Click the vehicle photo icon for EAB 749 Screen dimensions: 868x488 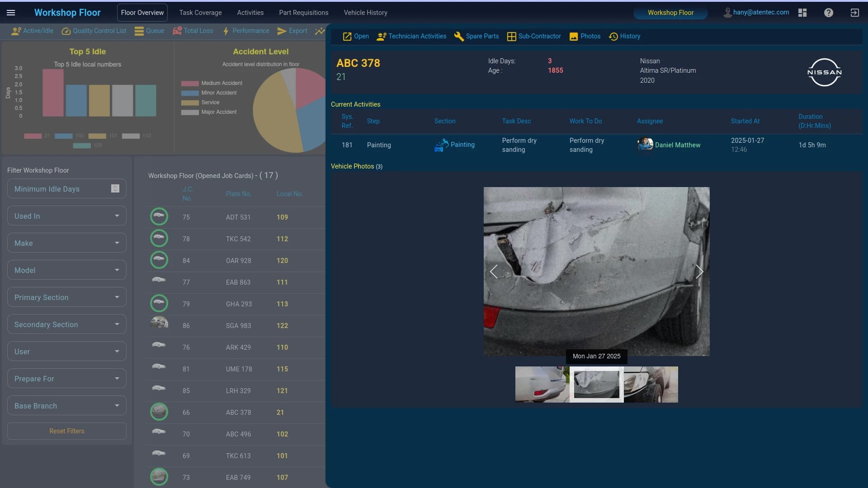point(159,477)
